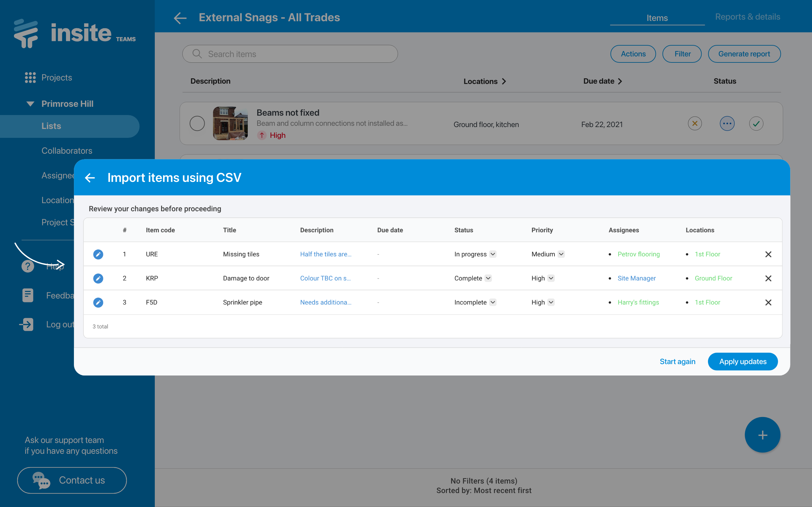Remove the Damage to door row
This screenshot has width=812, height=507.
pyautogui.click(x=768, y=278)
